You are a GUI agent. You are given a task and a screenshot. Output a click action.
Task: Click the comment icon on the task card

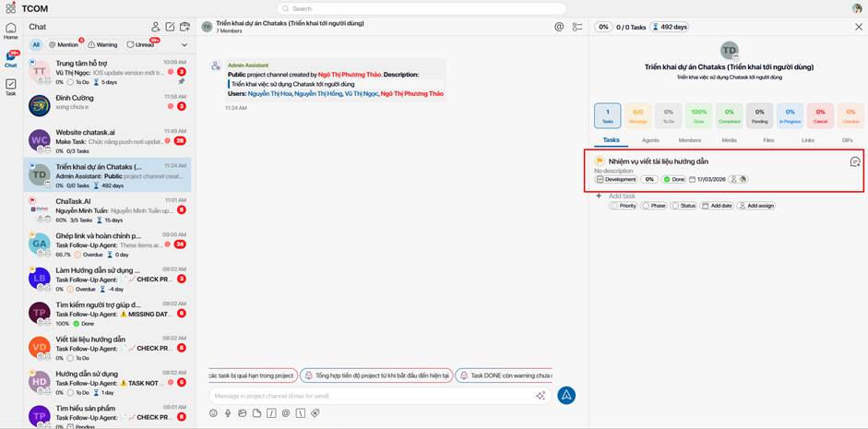click(x=855, y=161)
